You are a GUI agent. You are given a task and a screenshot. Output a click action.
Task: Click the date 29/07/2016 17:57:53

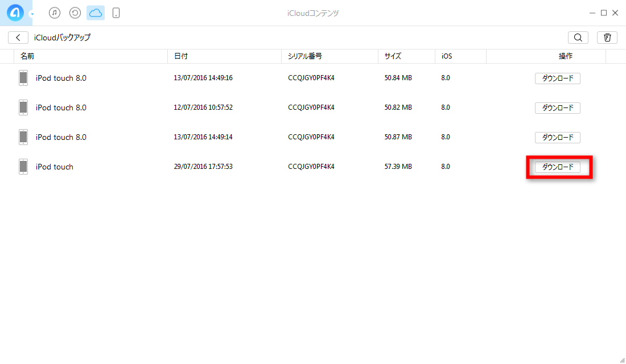coord(203,167)
